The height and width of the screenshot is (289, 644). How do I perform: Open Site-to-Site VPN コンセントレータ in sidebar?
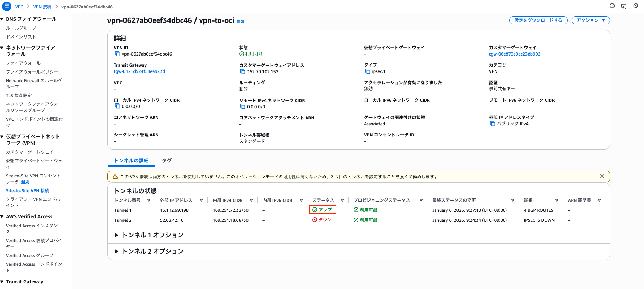(33, 179)
